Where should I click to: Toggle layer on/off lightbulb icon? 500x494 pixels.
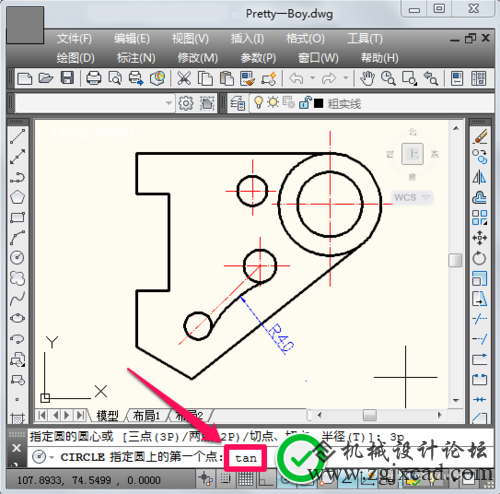point(258,103)
